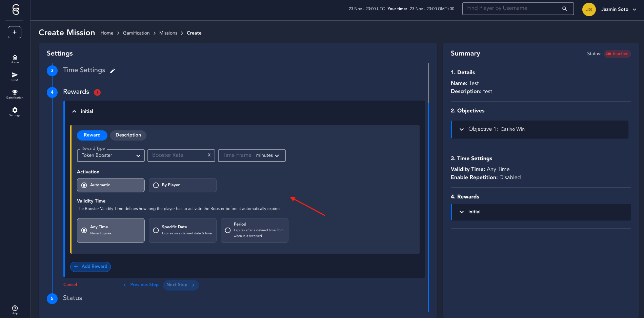
Task: Open Gamification trophy icon
Action: (15, 94)
